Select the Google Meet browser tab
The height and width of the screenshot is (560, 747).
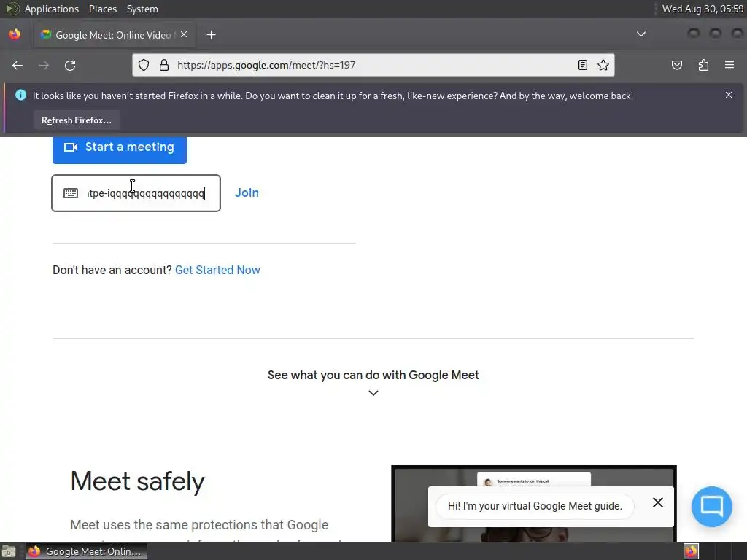(x=113, y=35)
